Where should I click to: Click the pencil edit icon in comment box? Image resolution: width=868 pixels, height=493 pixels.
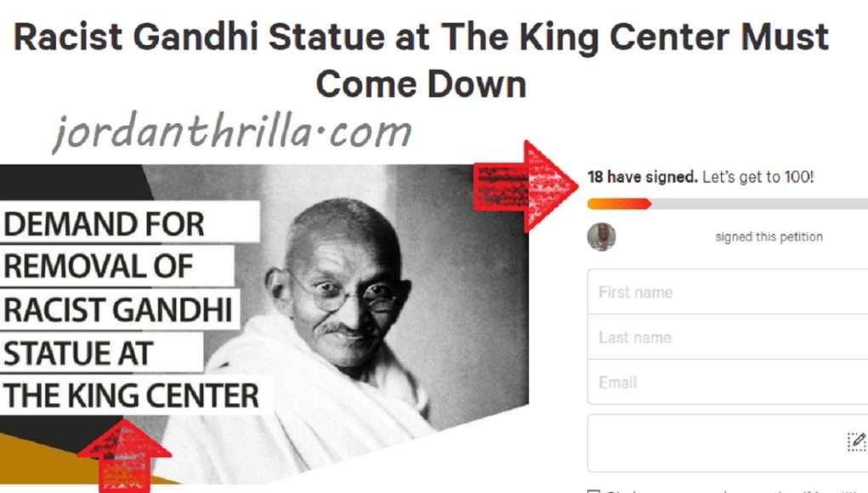click(x=857, y=441)
